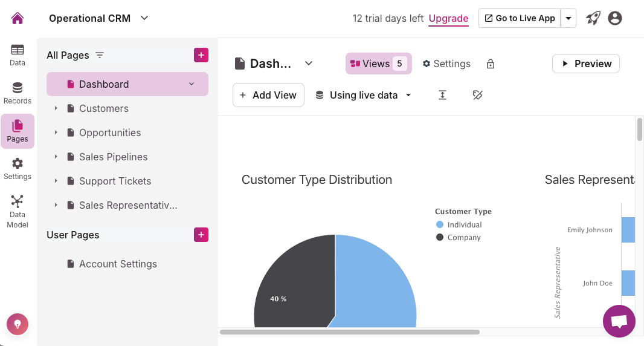The width and height of the screenshot is (644, 346).
Task: Click the home icon in sidebar
Action: 18,18
